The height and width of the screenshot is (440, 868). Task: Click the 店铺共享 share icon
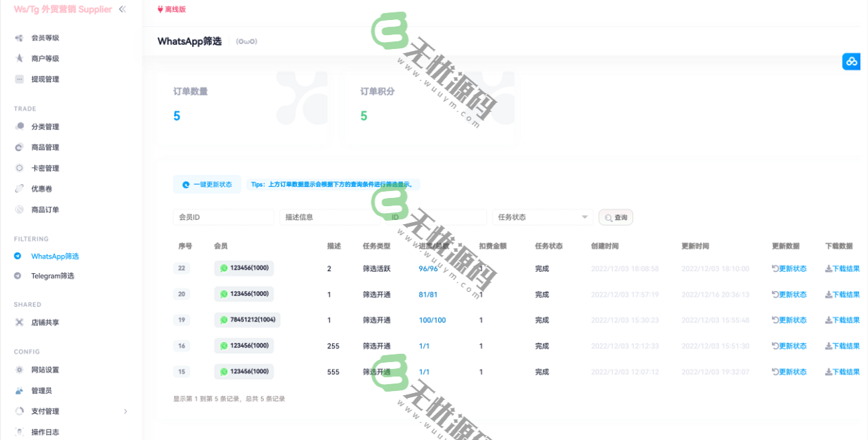coord(21,321)
